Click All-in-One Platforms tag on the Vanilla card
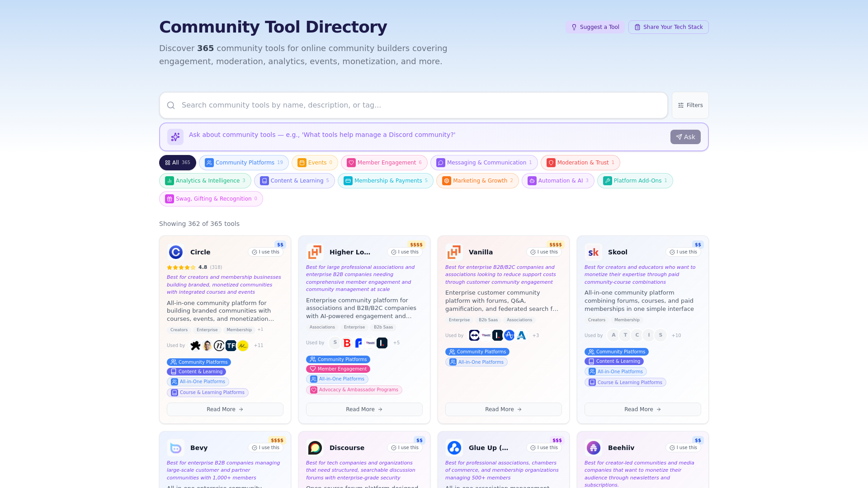The width and height of the screenshot is (868, 488). 476,362
